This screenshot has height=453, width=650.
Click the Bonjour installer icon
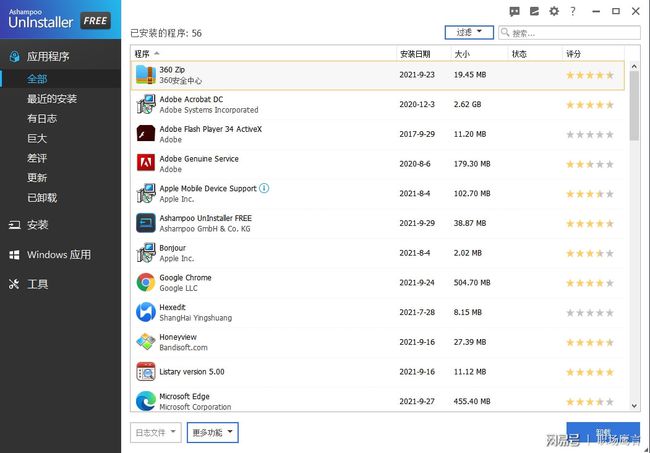146,253
